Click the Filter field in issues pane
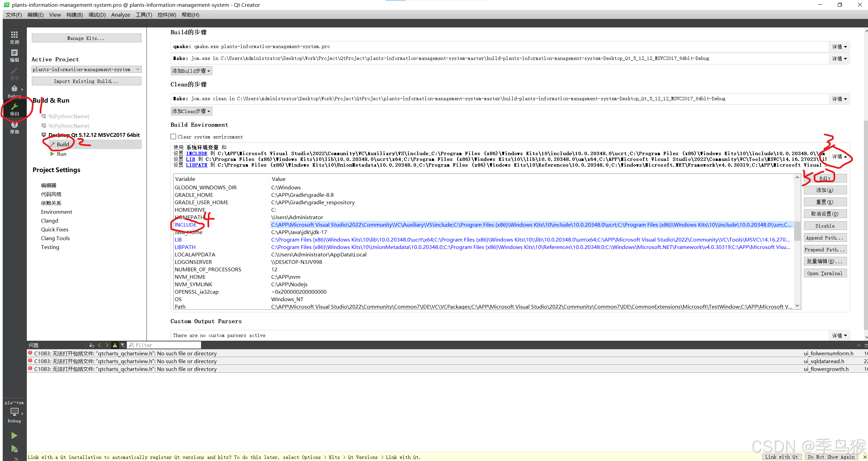The image size is (868, 461). click(x=164, y=345)
